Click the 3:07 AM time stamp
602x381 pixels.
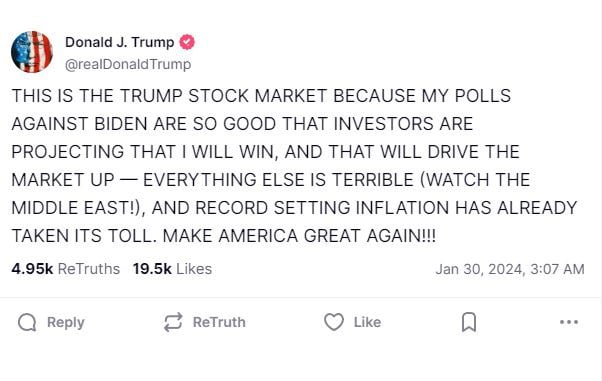coord(557,269)
